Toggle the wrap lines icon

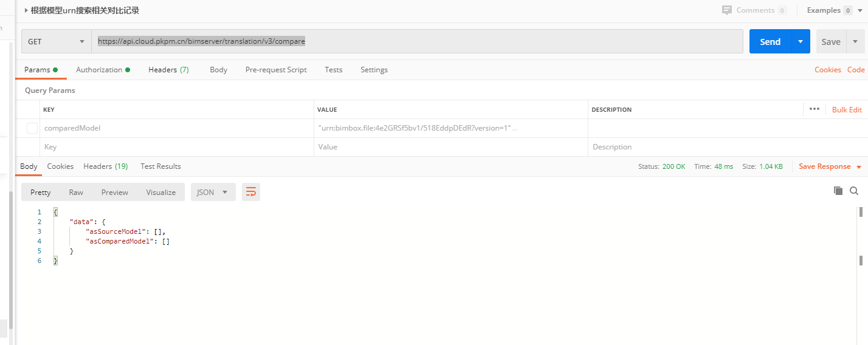click(x=251, y=192)
